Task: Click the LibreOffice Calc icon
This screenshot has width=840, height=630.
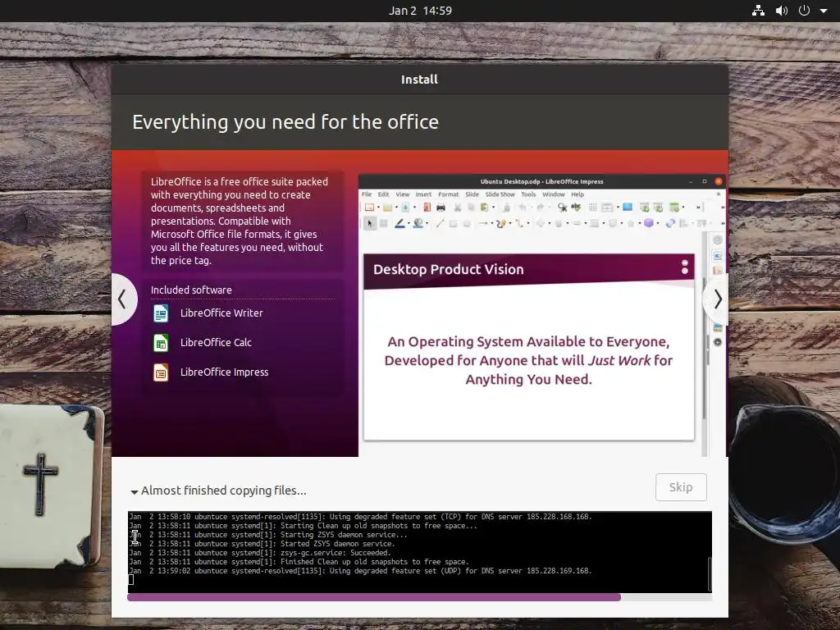Action: tap(161, 342)
